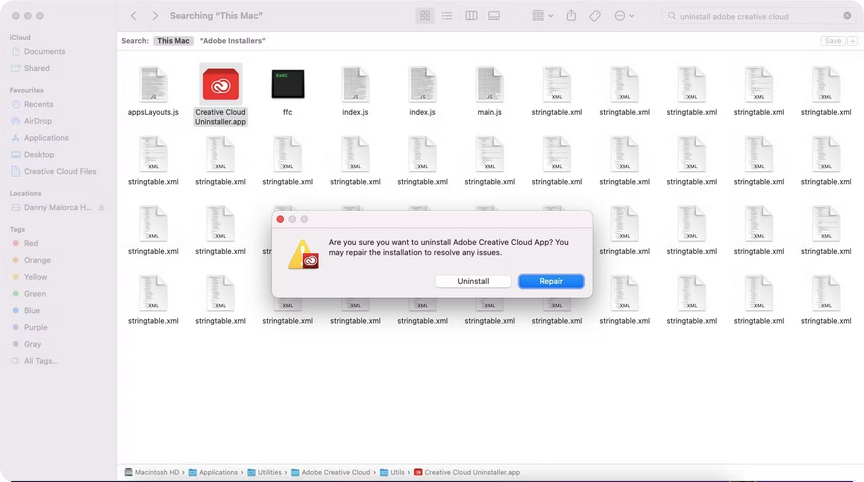Screen dimensions: 864x482
Task: Select the Purple tag
Action: [x=35, y=327]
